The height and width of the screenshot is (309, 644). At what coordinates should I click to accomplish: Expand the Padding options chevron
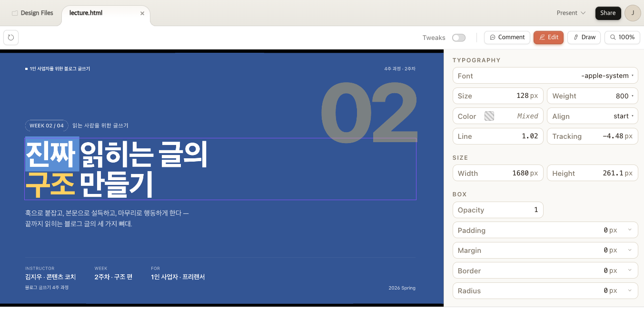click(630, 230)
